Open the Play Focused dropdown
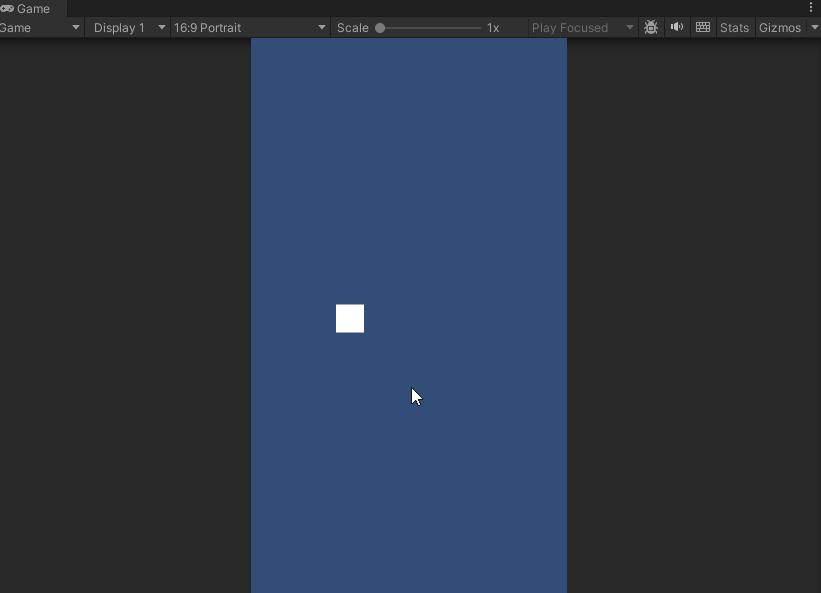 [x=583, y=28]
